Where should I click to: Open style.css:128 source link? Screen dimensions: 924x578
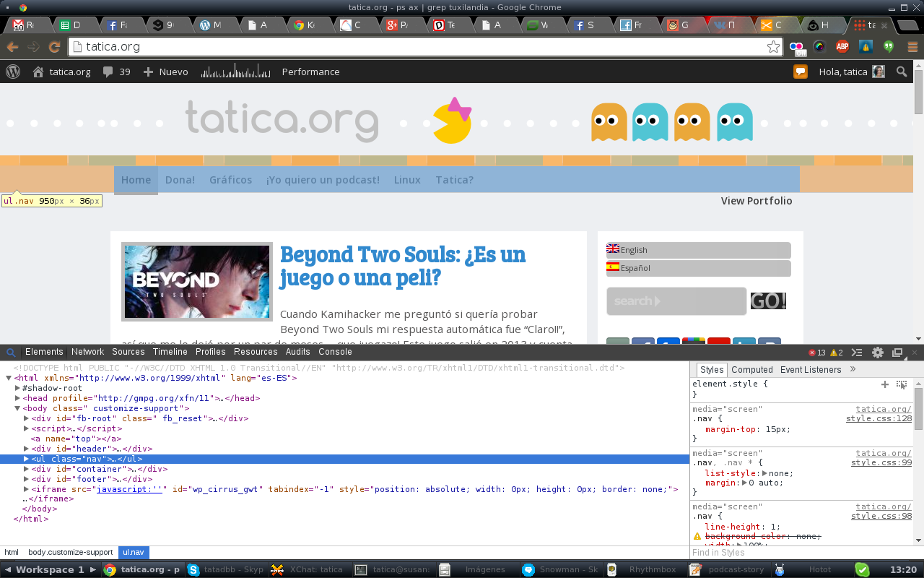(x=879, y=418)
